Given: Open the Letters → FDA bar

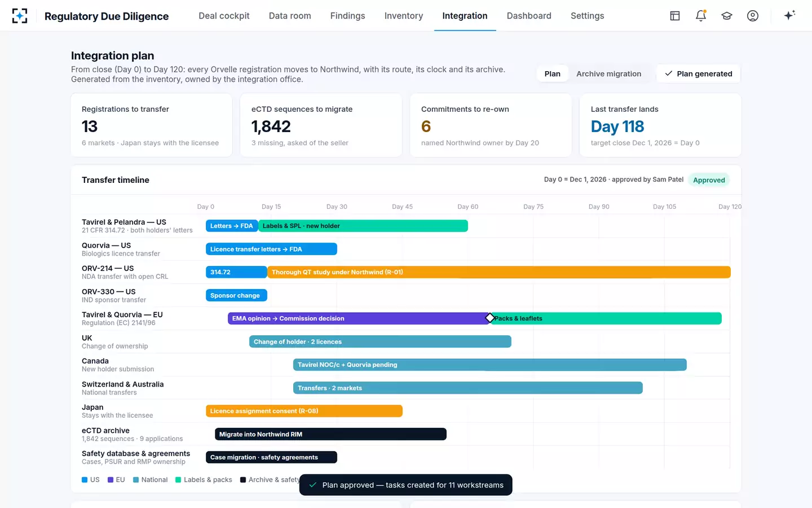Looking at the screenshot, I should (x=232, y=226).
